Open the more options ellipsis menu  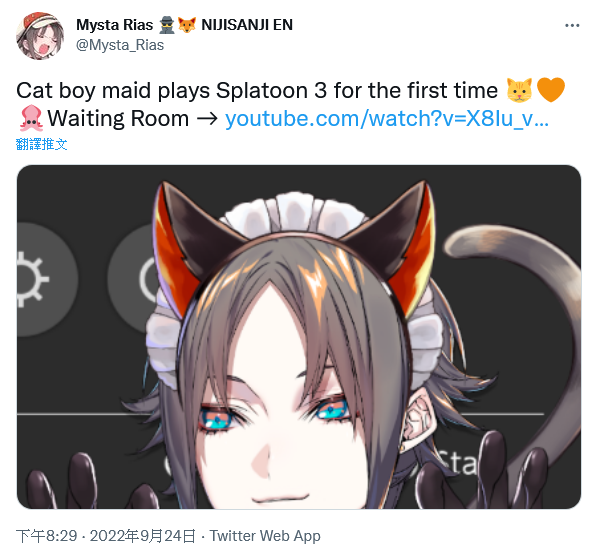point(572,26)
